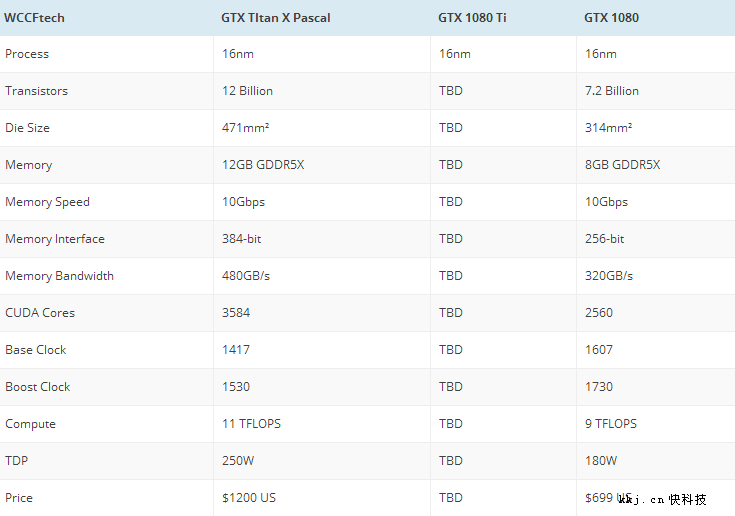
Task: Click the 1607 base clock value
Action: pyautogui.click(x=599, y=350)
